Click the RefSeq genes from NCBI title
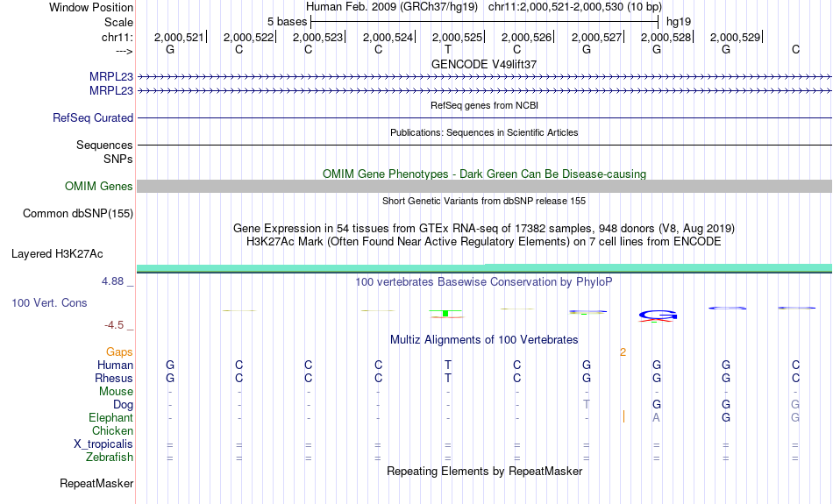This screenshot has height=504, width=833. [x=484, y=105]
